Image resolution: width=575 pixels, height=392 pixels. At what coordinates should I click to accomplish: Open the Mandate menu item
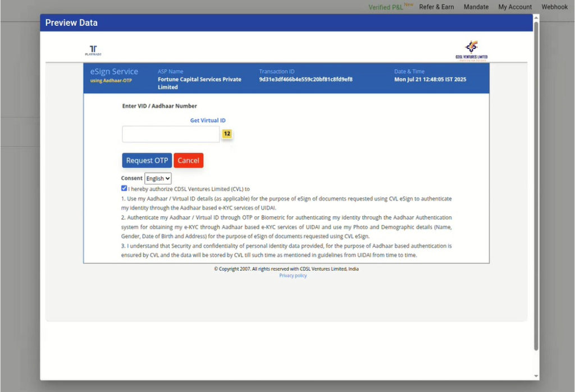coord(476,7)
